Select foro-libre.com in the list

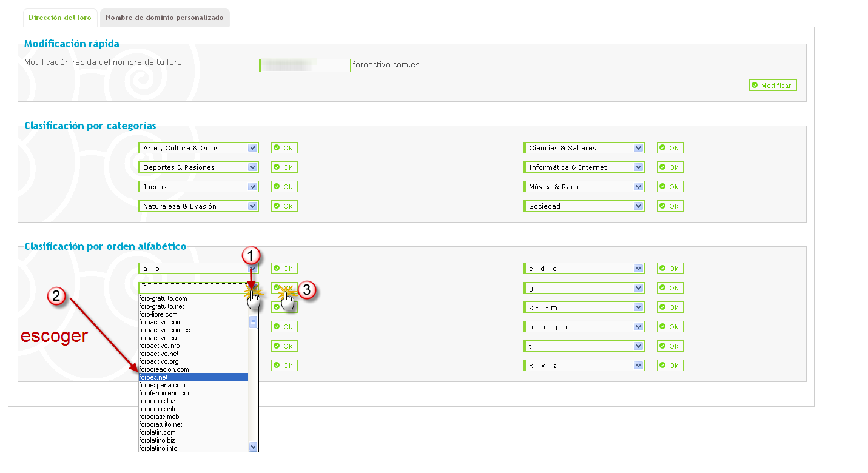(x=193, y=314)
